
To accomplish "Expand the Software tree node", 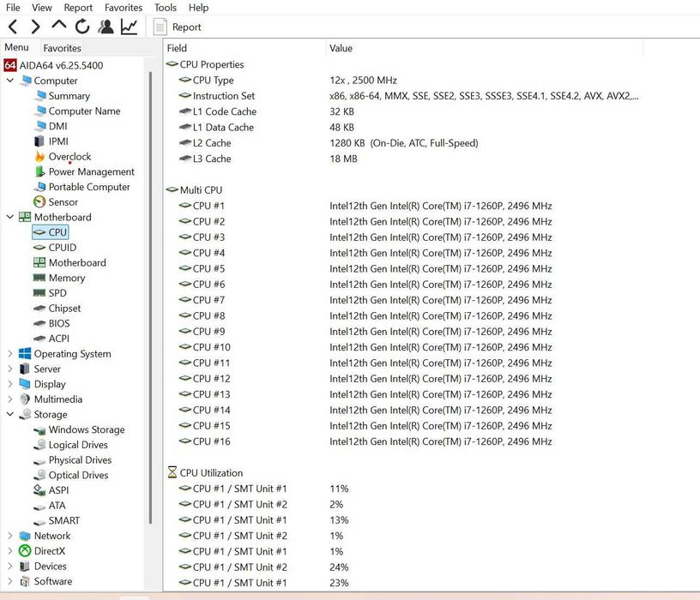I will tap(9, 581).
